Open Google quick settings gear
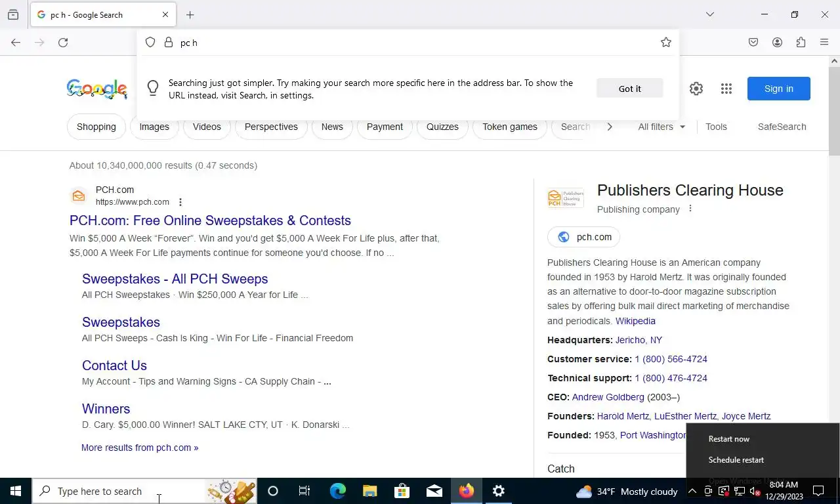The image size is (840, 504). tap(696, 89)
